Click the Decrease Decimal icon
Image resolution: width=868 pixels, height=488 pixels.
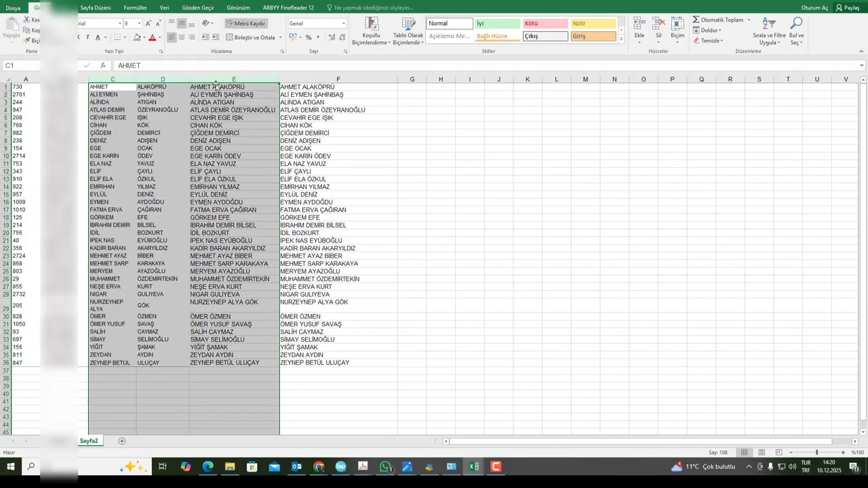(x=342, y=37)
